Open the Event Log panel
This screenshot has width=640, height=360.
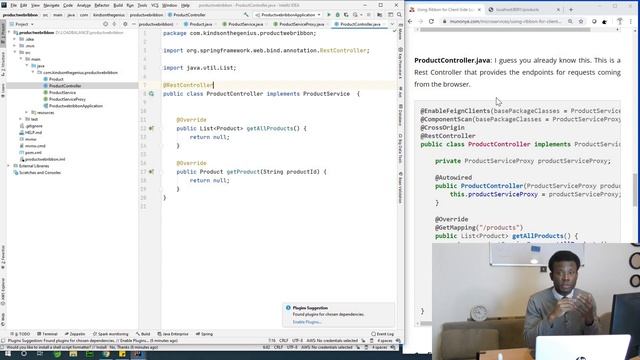pyautogui.click(x=383, y=334)
